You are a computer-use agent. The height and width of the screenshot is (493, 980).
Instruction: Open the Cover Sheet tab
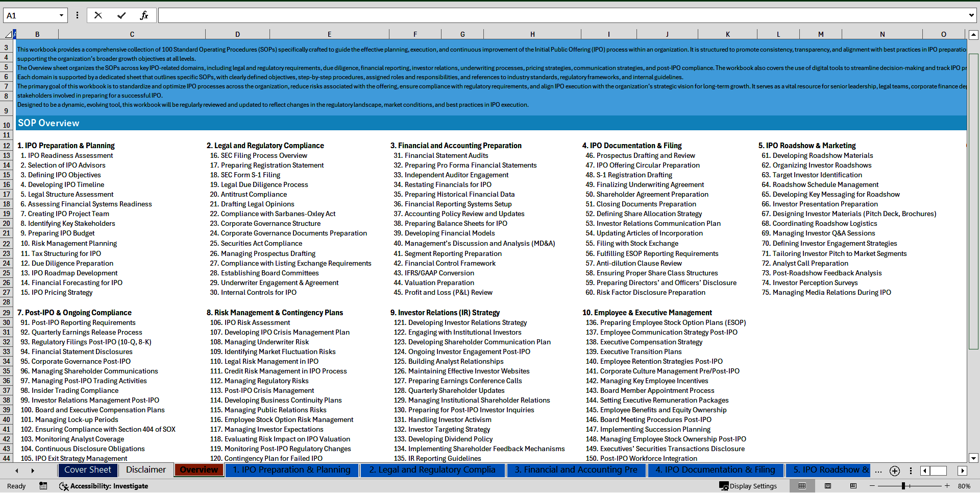point(87,470)
